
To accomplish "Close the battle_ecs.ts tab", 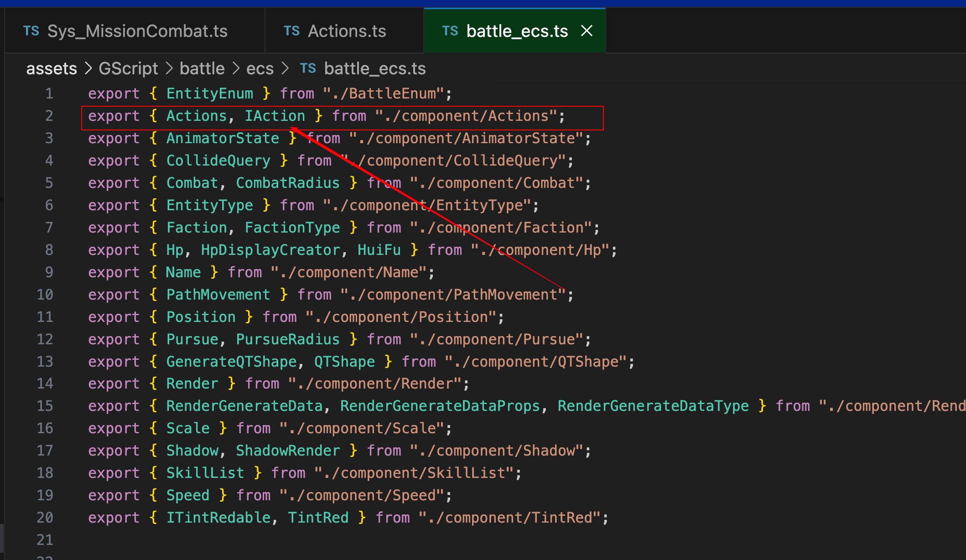I will 587,31.
